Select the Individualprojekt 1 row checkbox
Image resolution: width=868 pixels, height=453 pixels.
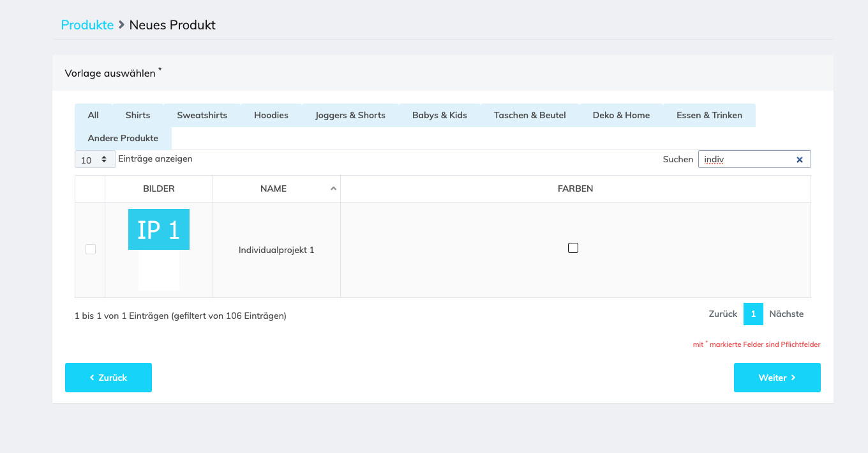91,249
